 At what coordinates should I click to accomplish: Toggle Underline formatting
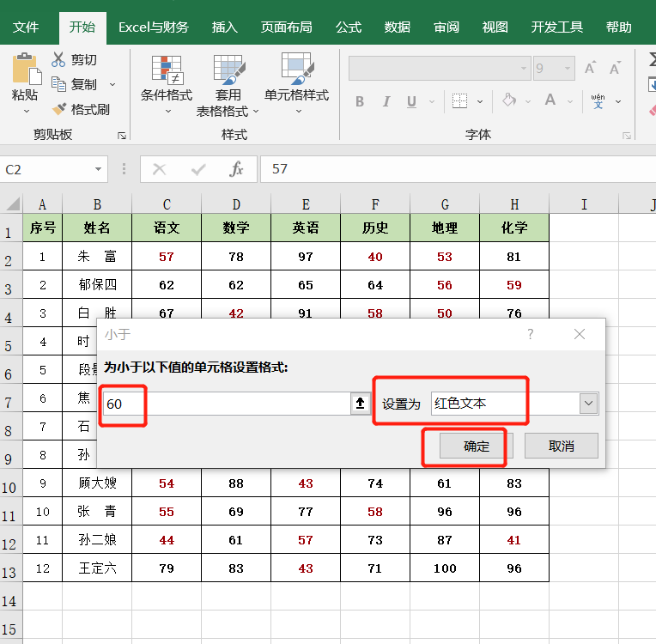[x=411, y=101]
